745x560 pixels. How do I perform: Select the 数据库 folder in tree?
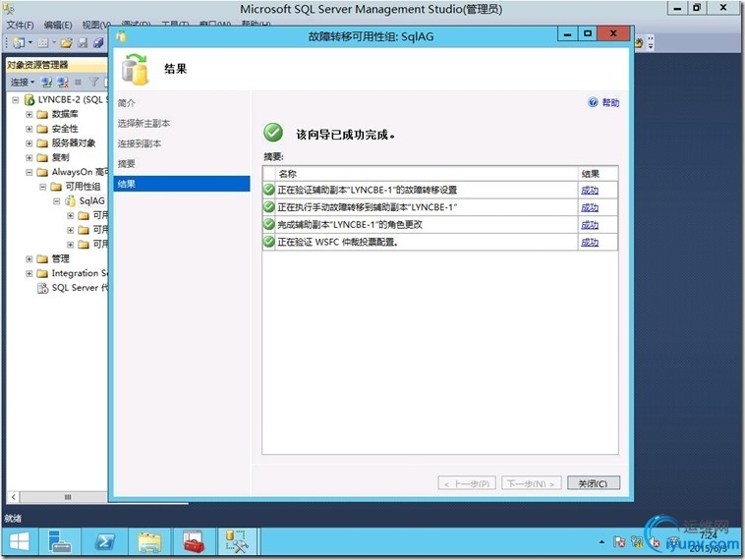(65, 114)
